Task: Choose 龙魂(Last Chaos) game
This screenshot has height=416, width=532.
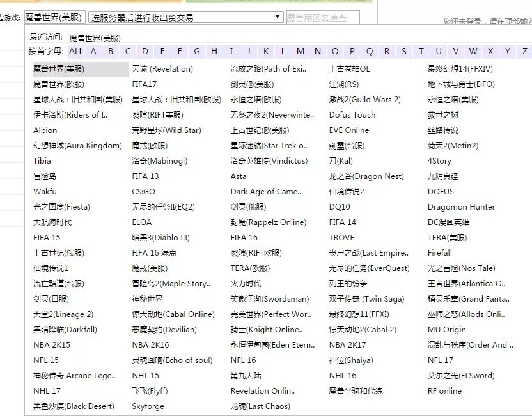Action: 260,406
